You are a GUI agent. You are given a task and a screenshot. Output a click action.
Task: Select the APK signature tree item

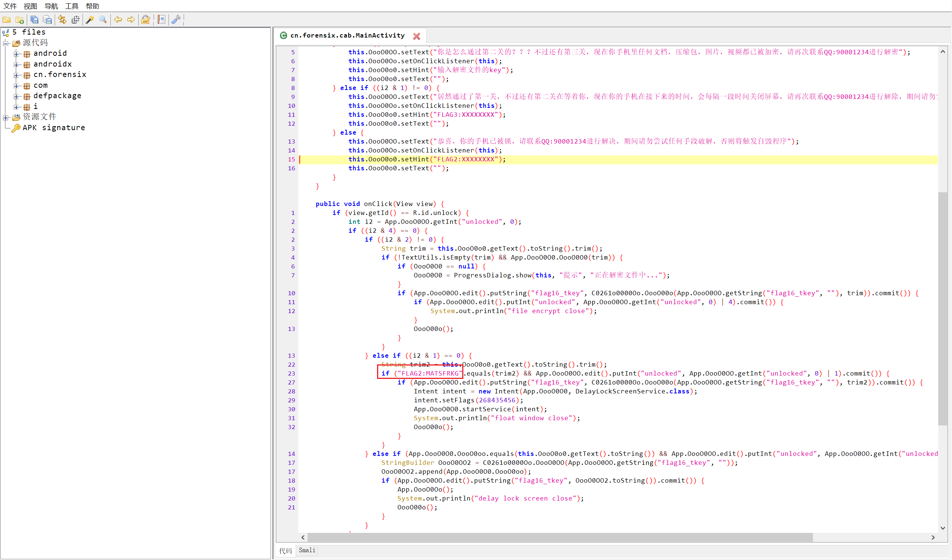54,128
